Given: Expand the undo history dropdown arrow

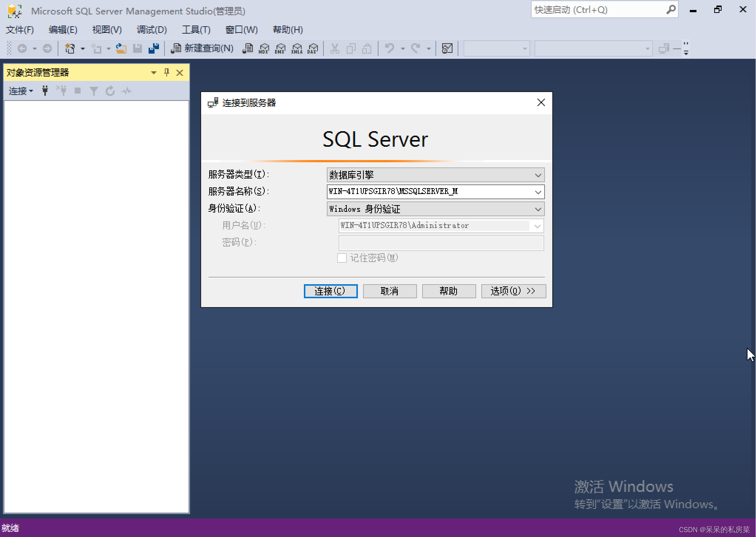Looking at the screenshot, I should point(403,48).
